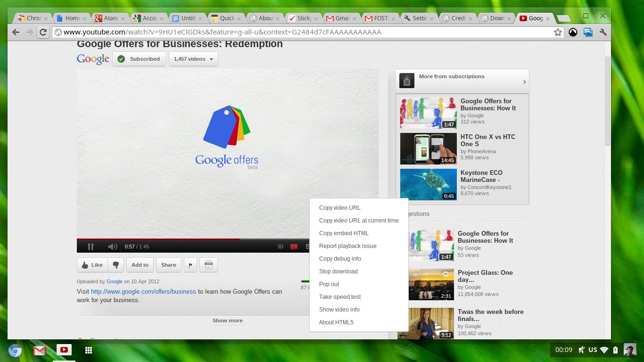The image size is (644, 362).
Task: Select Copy video URL at current time
Action: (358, 221)
